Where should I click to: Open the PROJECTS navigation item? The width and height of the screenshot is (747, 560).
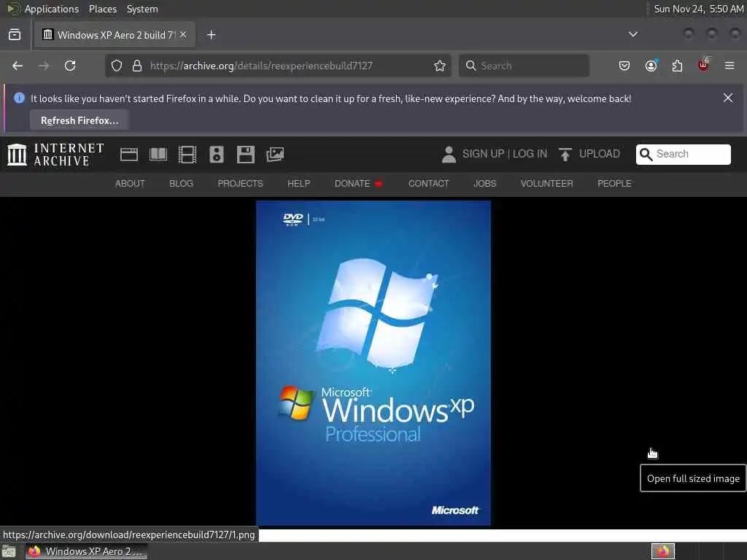click(x=241, y=183)
